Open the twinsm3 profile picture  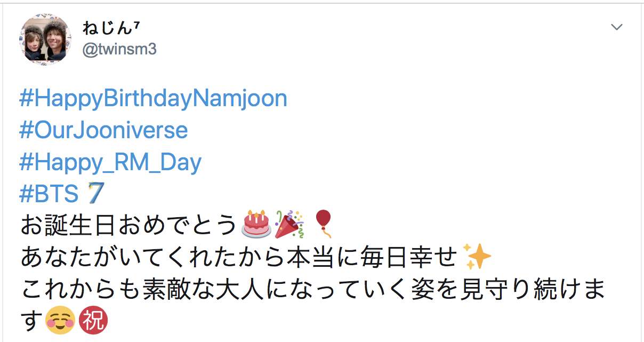[45, 39]
